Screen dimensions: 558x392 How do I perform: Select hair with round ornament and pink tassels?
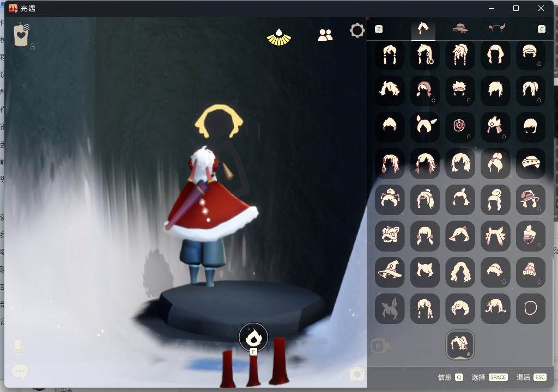point(495,127)
